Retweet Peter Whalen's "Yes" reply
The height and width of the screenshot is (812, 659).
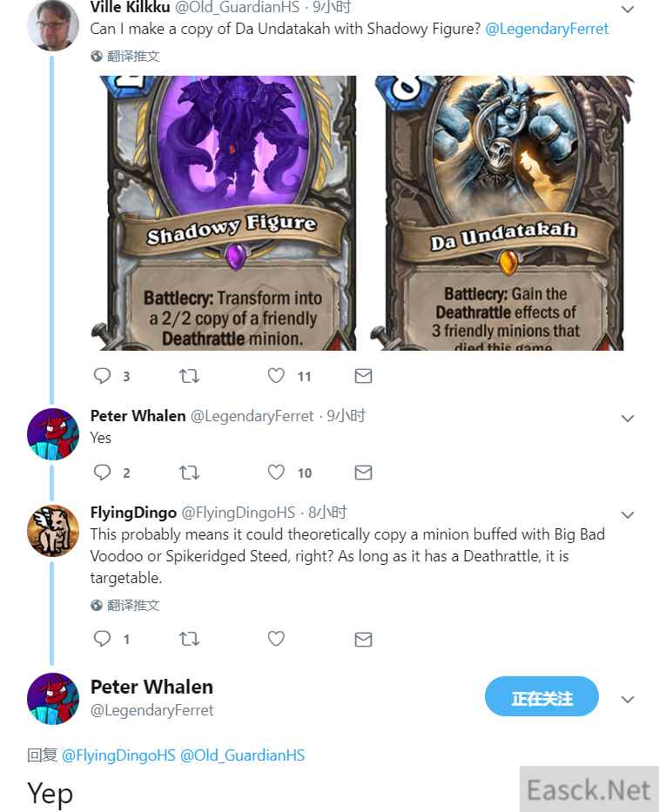189,473
